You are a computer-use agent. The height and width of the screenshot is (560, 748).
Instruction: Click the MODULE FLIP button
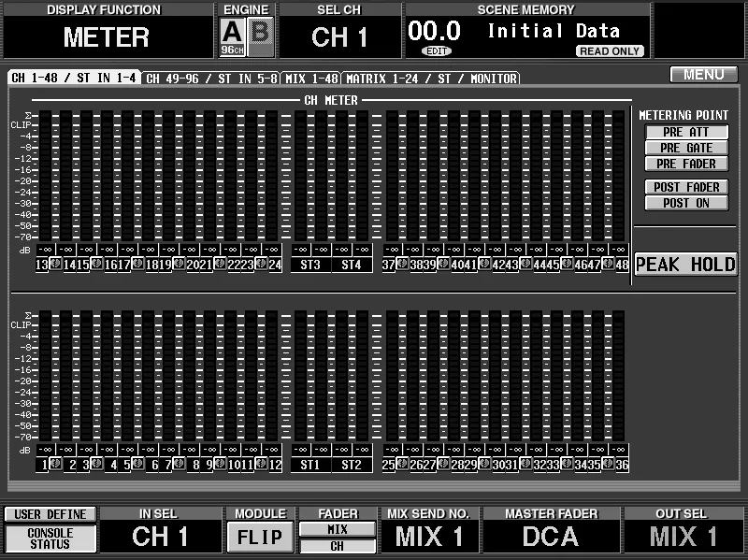(260, 538)
